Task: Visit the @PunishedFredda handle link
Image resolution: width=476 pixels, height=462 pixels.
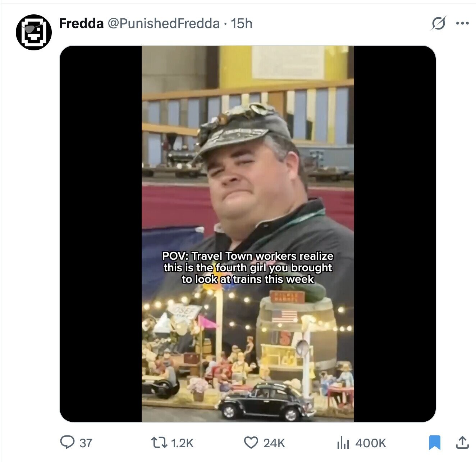Action: coord(163,24)
